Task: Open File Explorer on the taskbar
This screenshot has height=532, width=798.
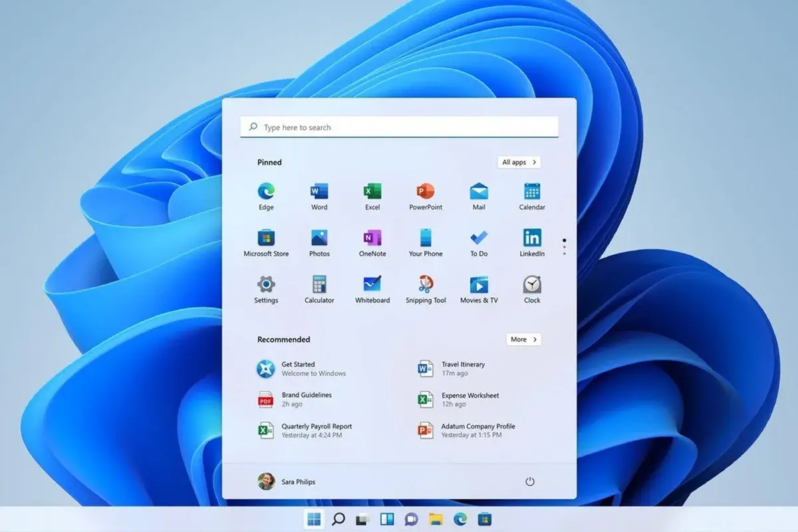Action: pos(436,519)
